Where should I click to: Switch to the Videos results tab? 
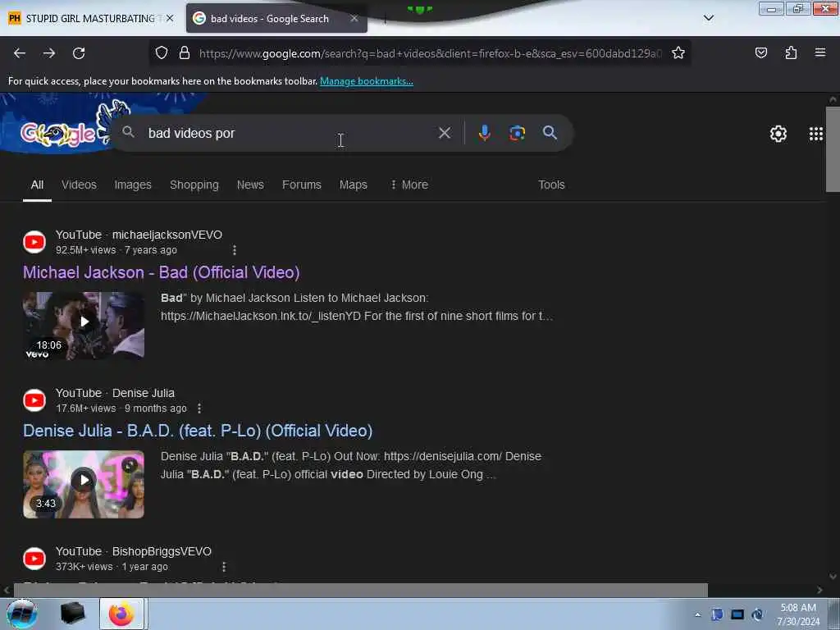(79, 185)
